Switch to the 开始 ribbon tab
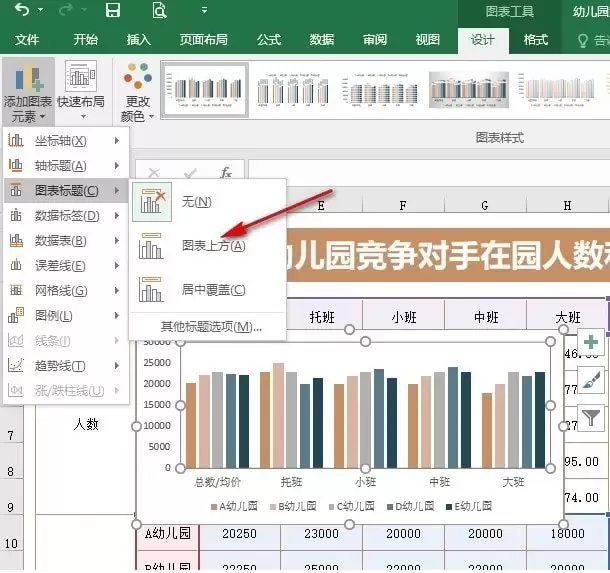This screenshot has height=573, width=610. (x=86, y=39)
